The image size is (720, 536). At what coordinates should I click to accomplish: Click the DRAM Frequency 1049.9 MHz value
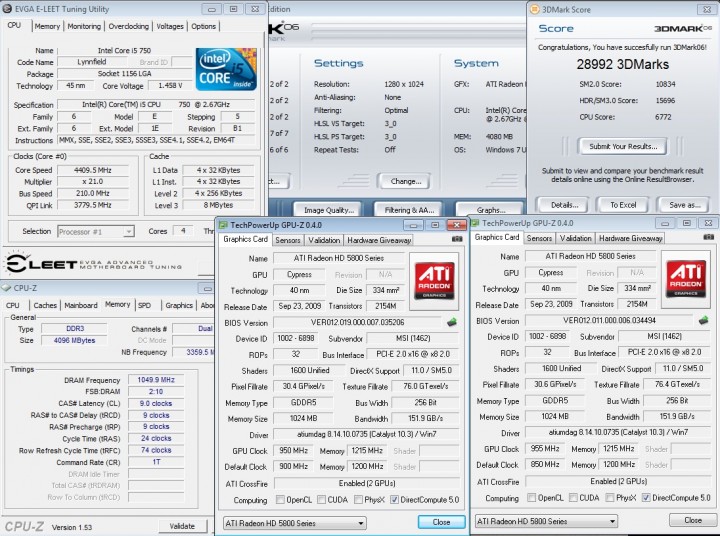[x=156, y=380]
